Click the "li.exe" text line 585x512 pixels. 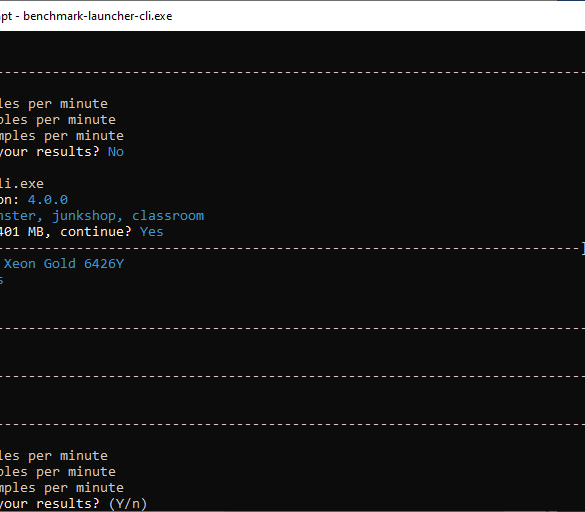pos(22,184)
